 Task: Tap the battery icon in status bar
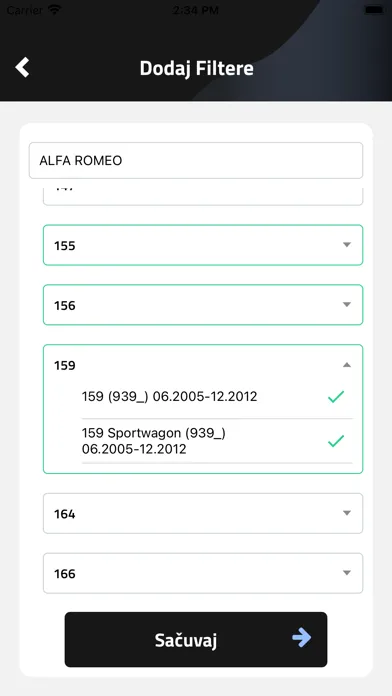[374, 10]
